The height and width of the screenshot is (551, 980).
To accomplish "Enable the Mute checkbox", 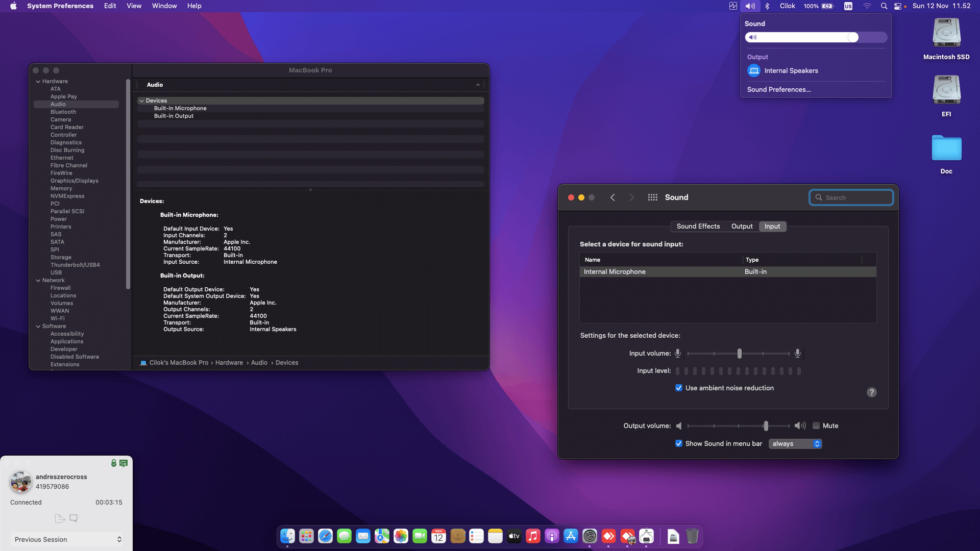I will (x=816, y=425).
